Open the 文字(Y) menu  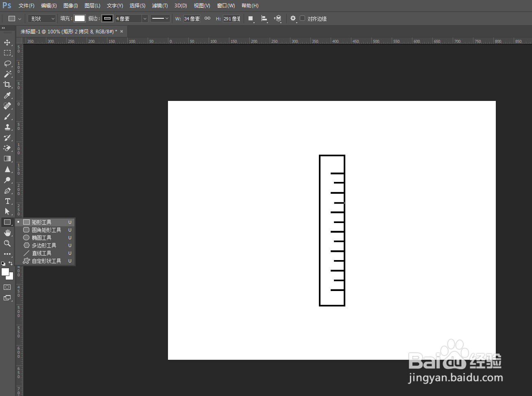pos(115,6)
